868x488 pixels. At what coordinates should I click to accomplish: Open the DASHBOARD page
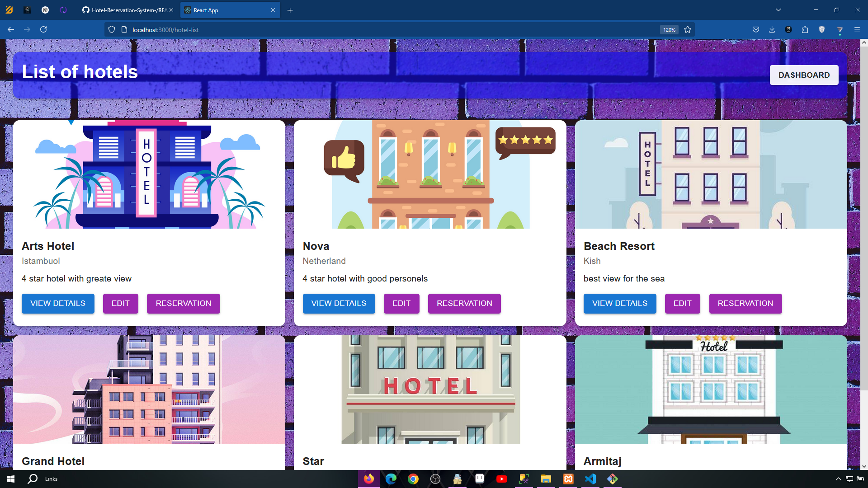[804, 75]
